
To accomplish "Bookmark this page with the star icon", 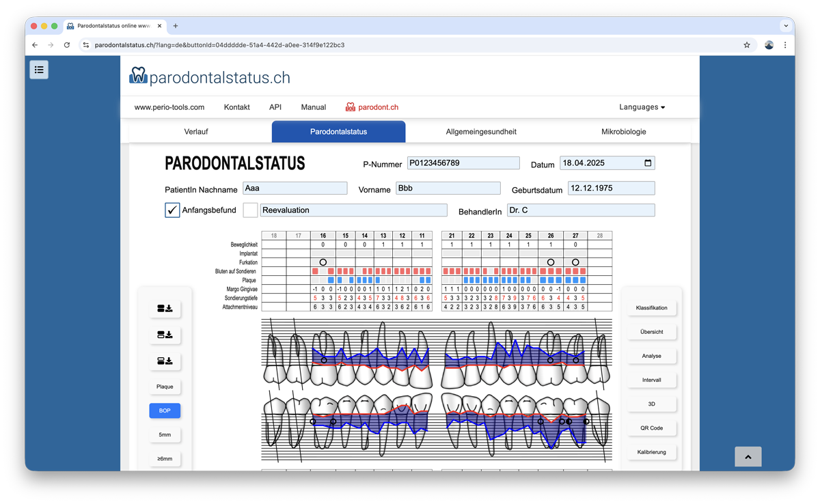I will (747, 45).
